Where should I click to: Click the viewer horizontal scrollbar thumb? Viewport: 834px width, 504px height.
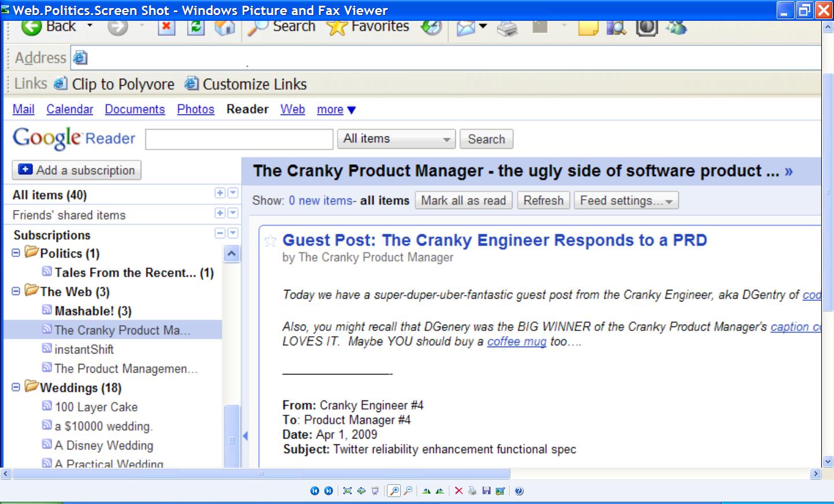261,474
